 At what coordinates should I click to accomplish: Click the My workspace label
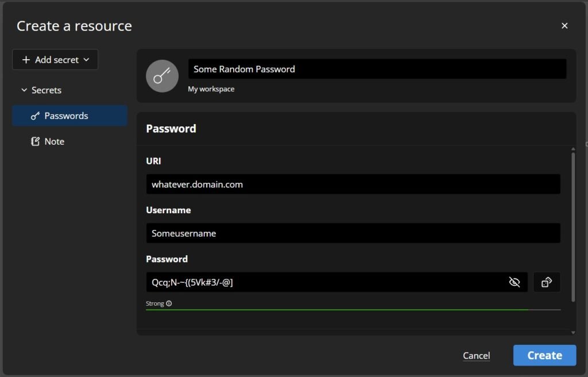click(x=211, y=89)
